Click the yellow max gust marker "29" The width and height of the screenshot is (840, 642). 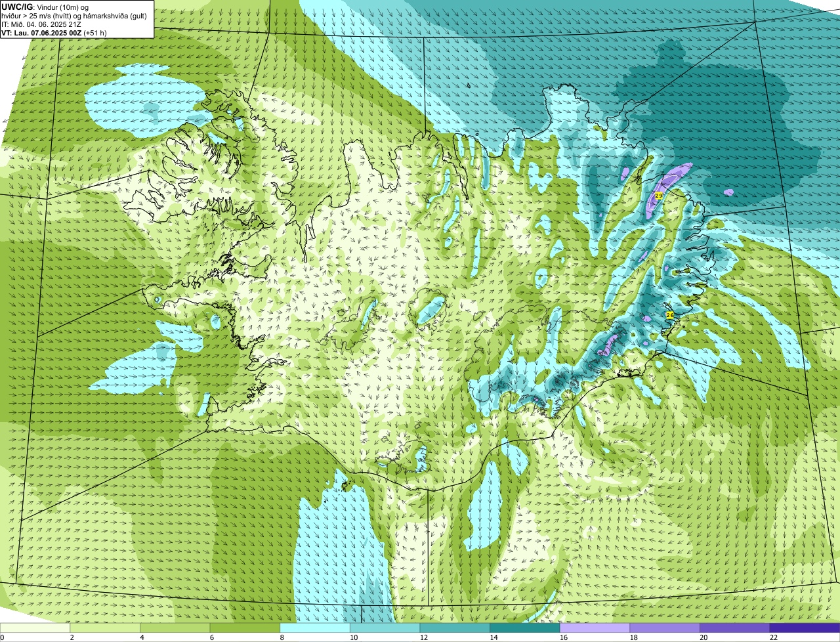click(x=659, y=196)
